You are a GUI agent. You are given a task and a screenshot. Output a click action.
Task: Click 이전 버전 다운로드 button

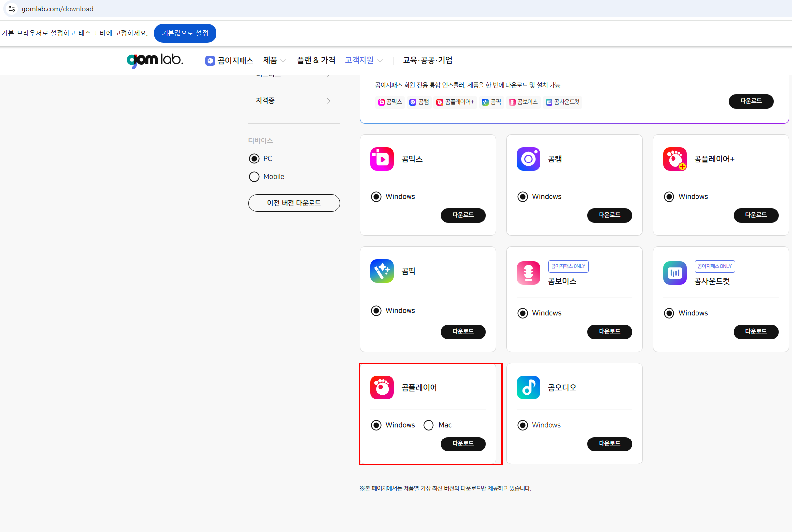[294, 203]
